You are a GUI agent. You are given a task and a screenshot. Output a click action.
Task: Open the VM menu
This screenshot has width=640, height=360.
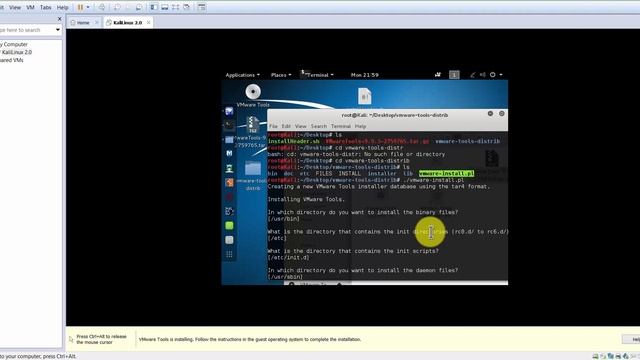click(30, 7)
